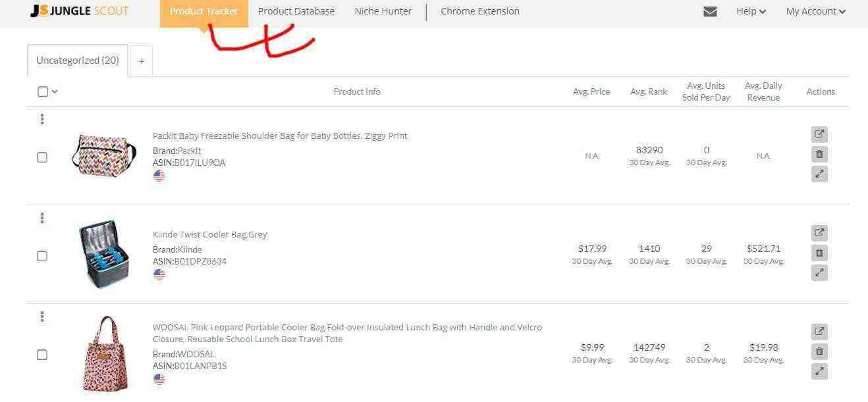Open the three-dot handle on the Kiinde row
The width and height of the screenshot is (868, 402).
point(42,218)
